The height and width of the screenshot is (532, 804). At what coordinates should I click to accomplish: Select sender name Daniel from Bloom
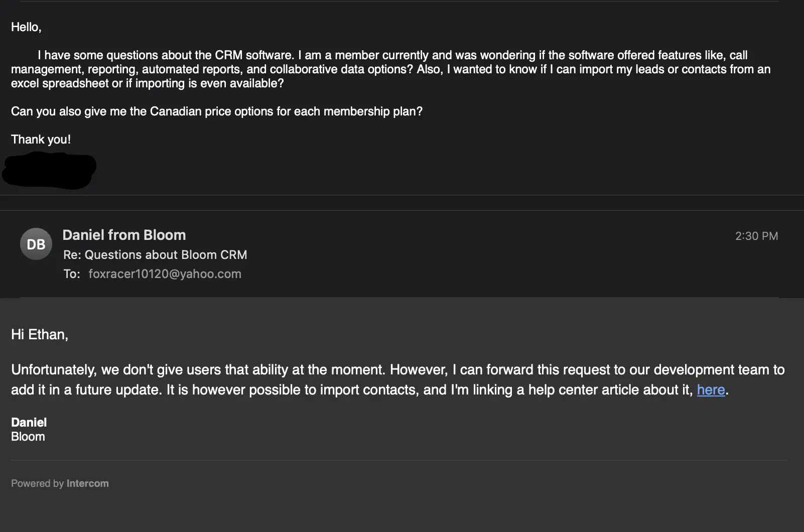(124, 235)
